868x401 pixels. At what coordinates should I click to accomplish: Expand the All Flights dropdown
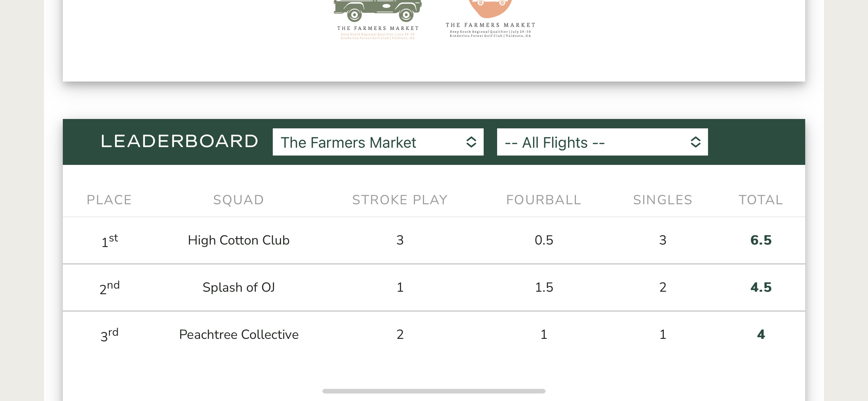(x=602, y=142)
